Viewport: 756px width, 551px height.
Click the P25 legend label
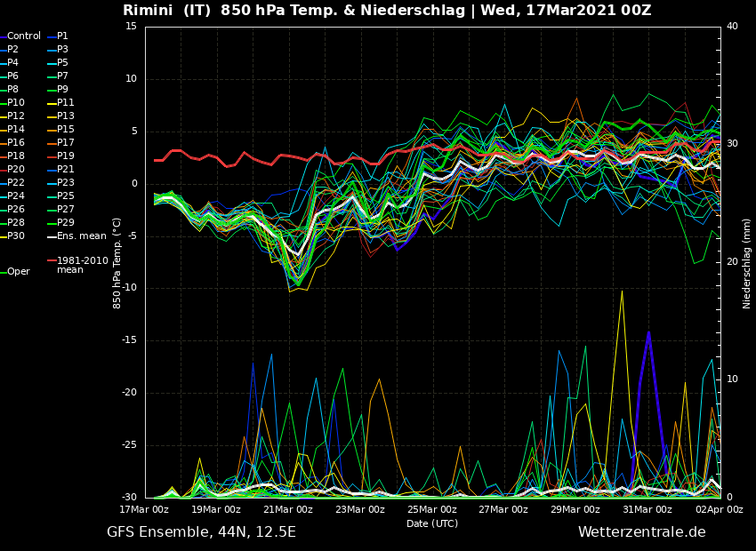pos(66,196)
